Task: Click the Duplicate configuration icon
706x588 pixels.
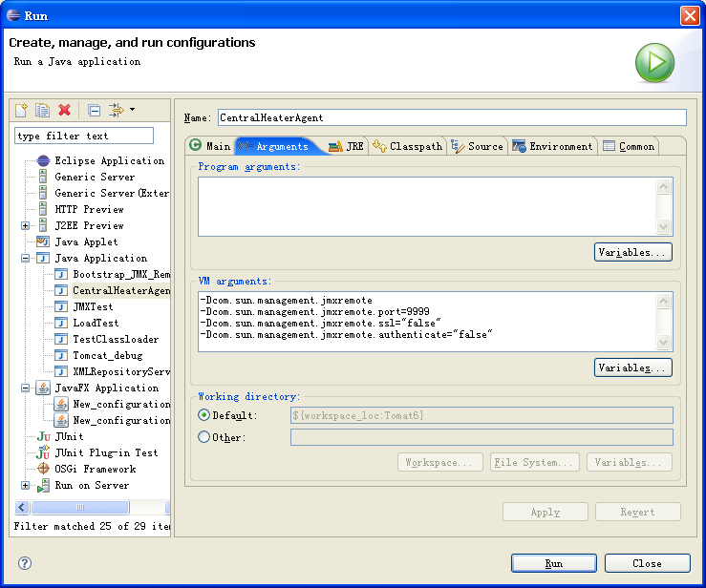Action: pyautogui.click(x=43, y=111)
